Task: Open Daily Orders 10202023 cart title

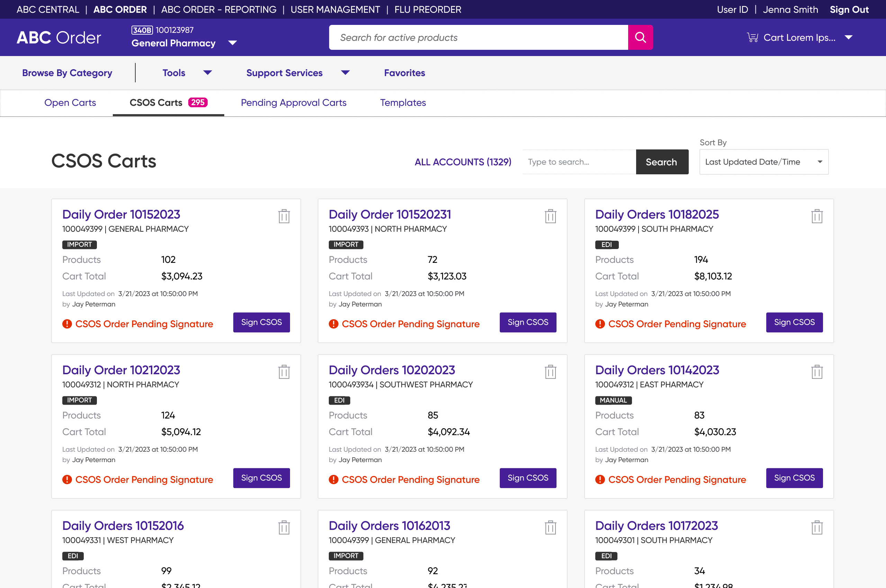Action: pos(392,370)
